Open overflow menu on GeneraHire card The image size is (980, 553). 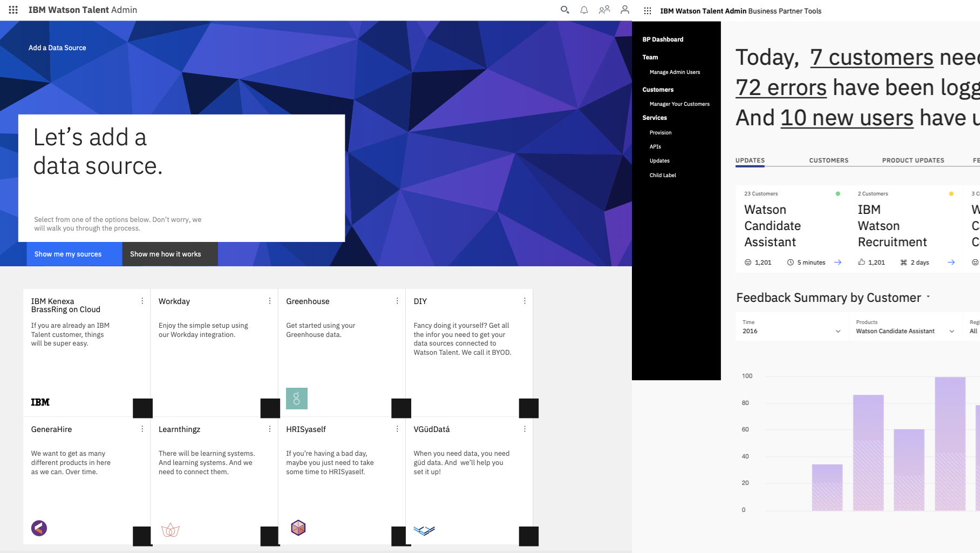142,429
